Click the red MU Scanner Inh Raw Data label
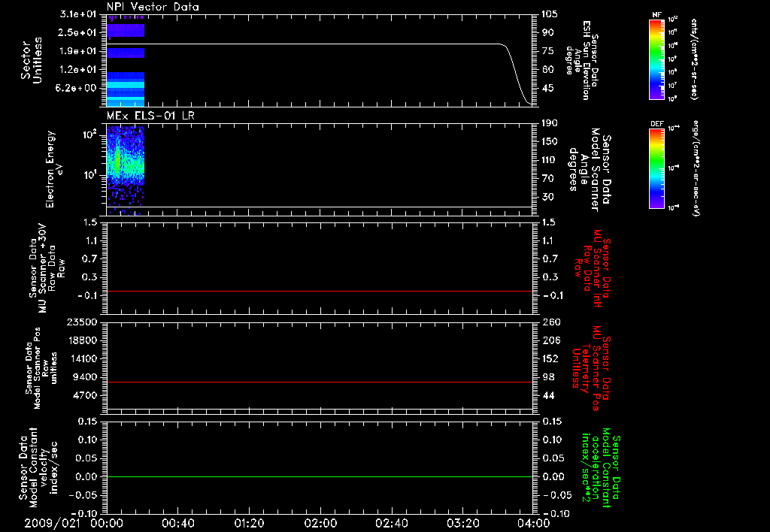The image size is (770, 532). (593, 268)
